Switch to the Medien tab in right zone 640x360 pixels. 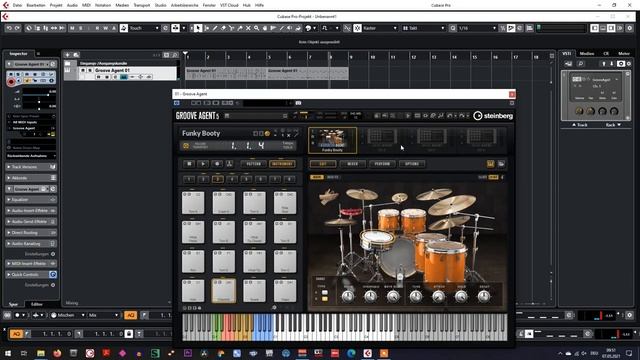tap(587, 53)
